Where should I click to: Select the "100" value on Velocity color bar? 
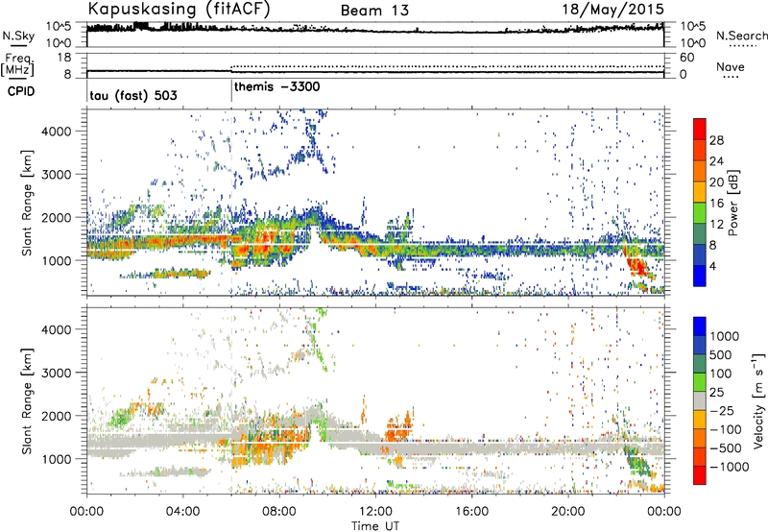tap(721, 374)
